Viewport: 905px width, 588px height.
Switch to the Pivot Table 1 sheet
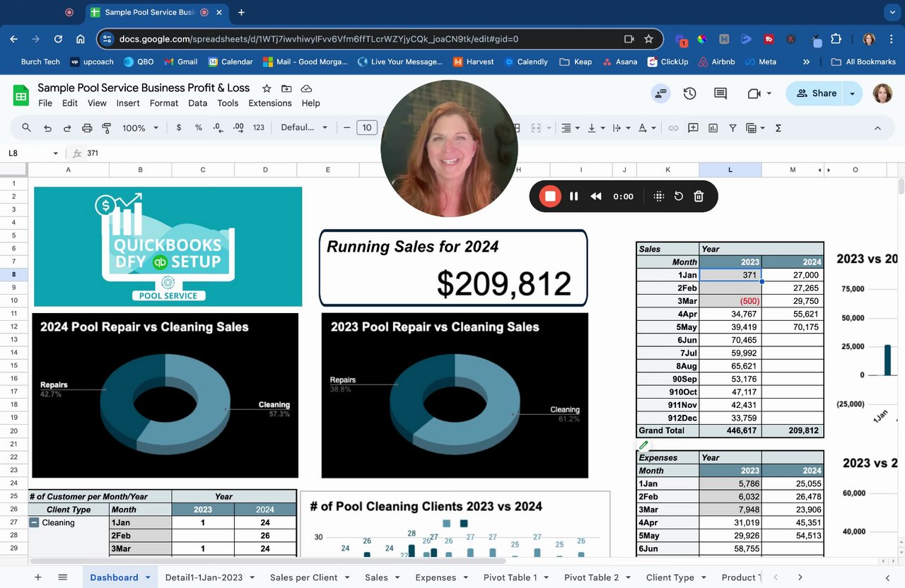[510, 577]
